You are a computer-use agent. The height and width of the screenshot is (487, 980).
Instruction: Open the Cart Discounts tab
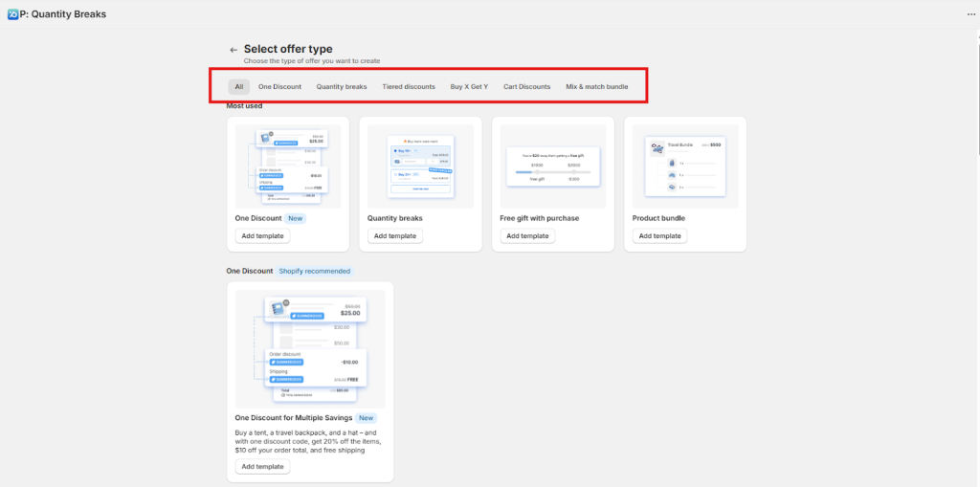pyautogui.click(x=526, y=86)
